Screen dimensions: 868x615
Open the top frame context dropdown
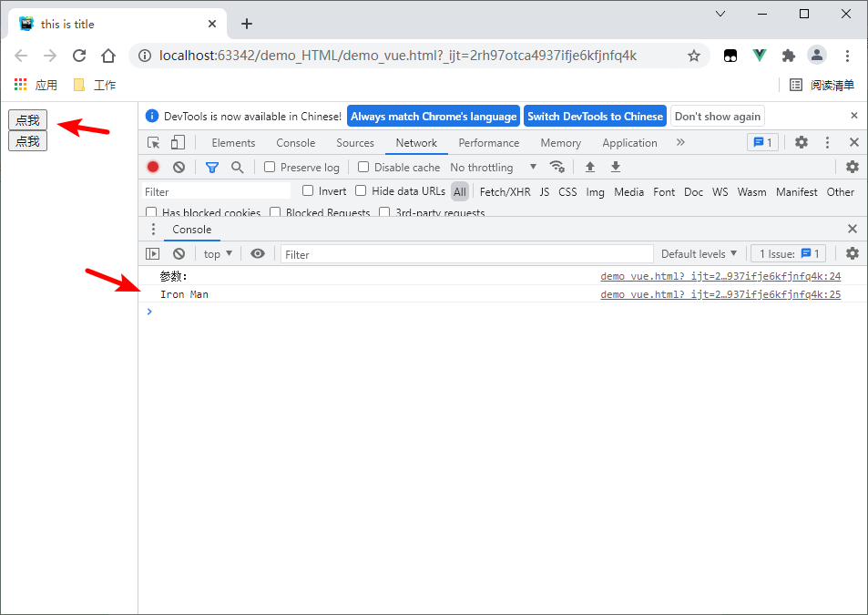[x=217, y=253]
